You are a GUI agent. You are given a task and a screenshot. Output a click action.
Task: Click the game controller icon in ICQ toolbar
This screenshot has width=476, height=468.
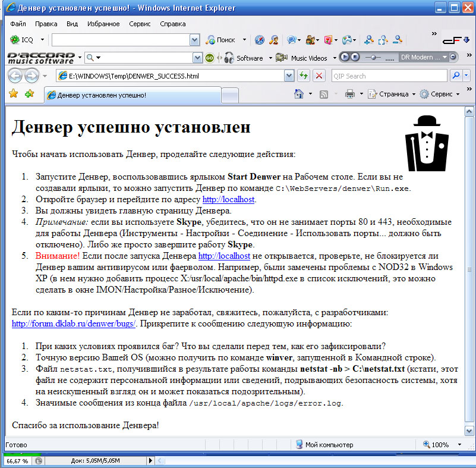coord(346,40)
